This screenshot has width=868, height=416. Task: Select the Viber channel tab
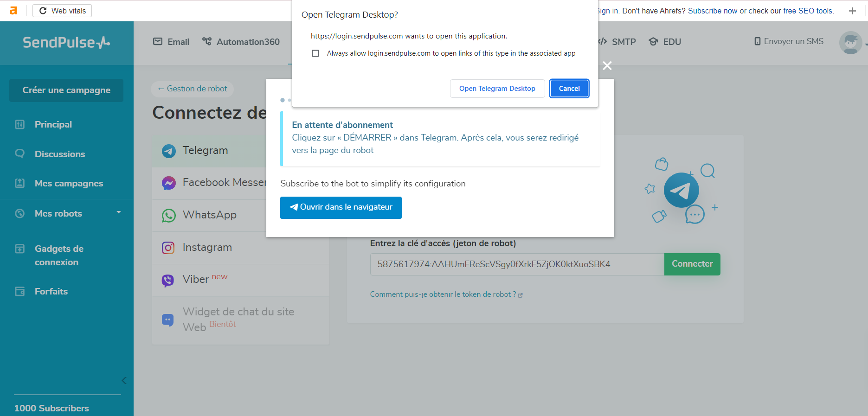[x=241, y=281]
